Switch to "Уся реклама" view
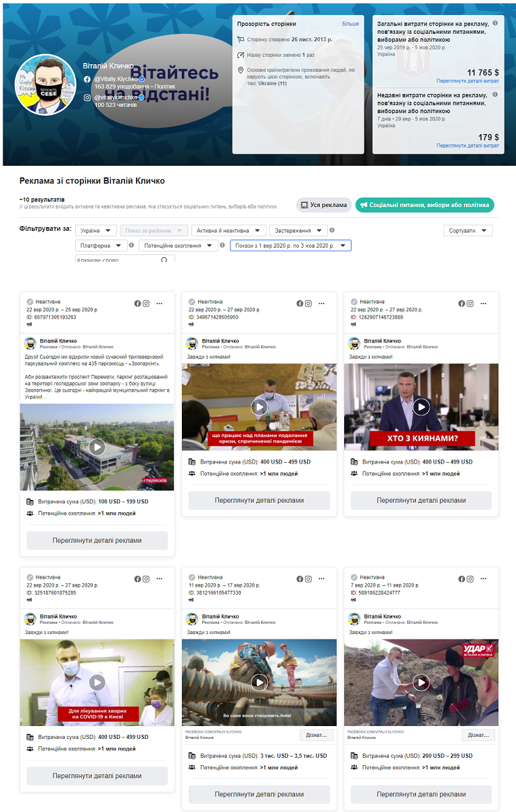The width and height of the screenshot is (516, 812). (x=324, y=205)
